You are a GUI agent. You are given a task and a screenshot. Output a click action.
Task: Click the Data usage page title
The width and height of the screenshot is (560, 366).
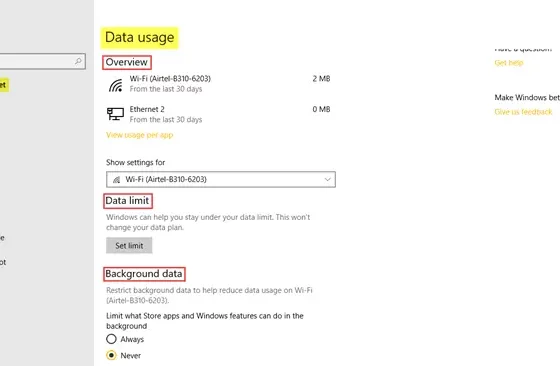coord(139,37)
